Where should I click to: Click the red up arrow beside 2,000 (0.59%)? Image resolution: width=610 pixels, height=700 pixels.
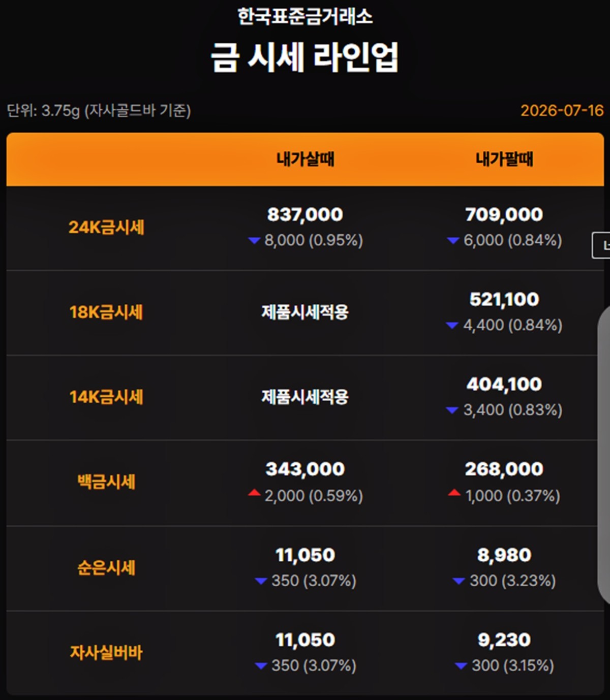tap(254, 493)
